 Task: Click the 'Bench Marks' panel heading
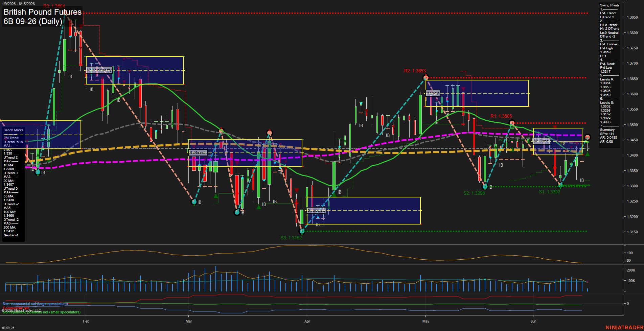pos(14,130)
